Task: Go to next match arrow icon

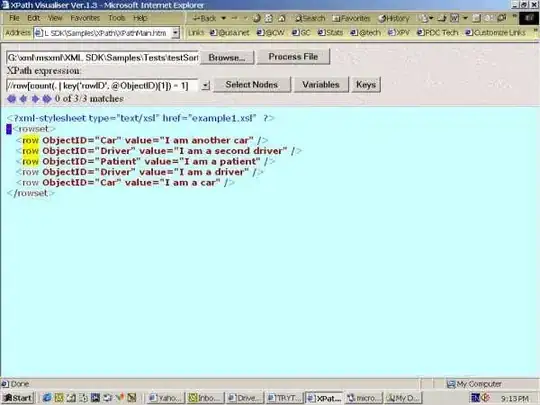Action: click(35, 99)
